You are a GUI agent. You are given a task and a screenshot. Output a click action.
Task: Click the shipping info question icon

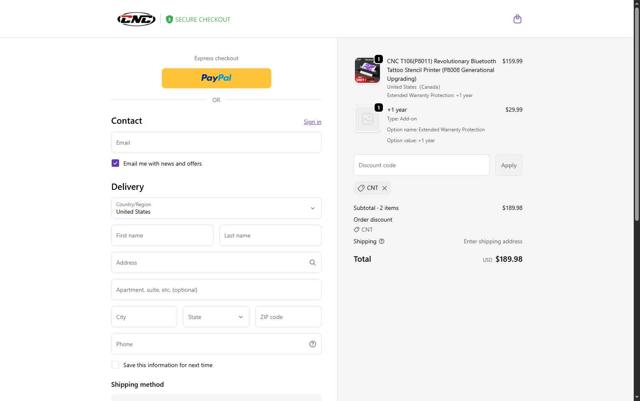coord(382,241)
